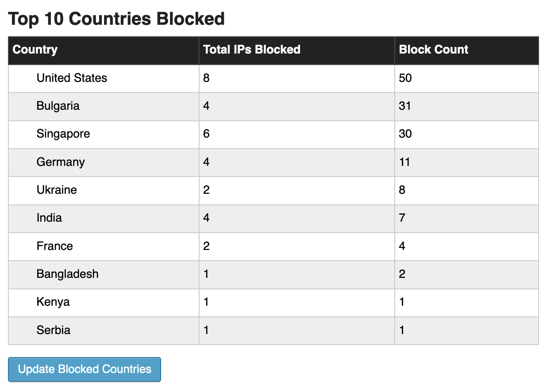The height and width of the screenshot is (392, 547).
Task: Click the Ukraine row name
Action: point(57,190)
